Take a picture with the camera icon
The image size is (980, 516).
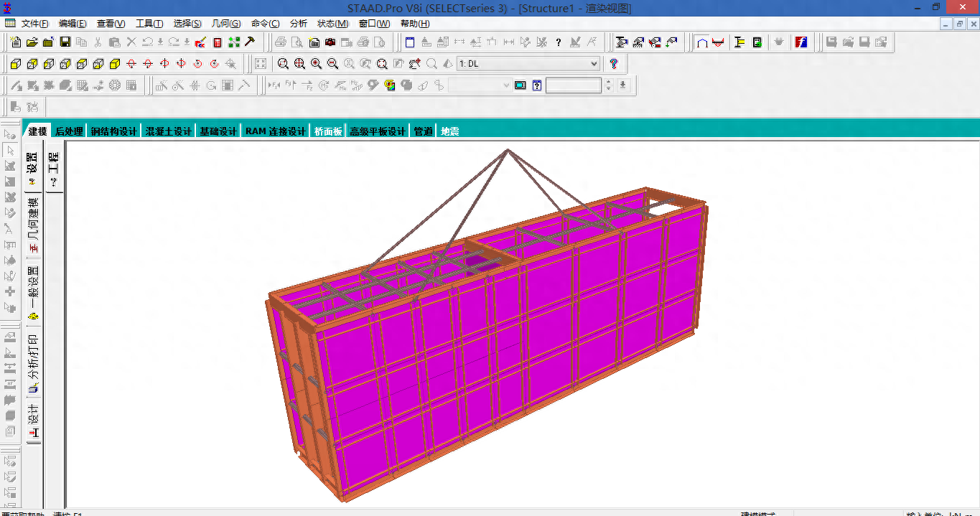[330, 42]
